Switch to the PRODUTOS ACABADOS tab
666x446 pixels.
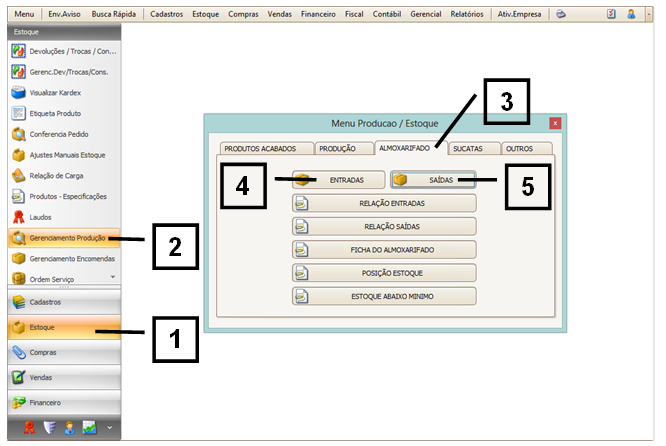point(260,148)
